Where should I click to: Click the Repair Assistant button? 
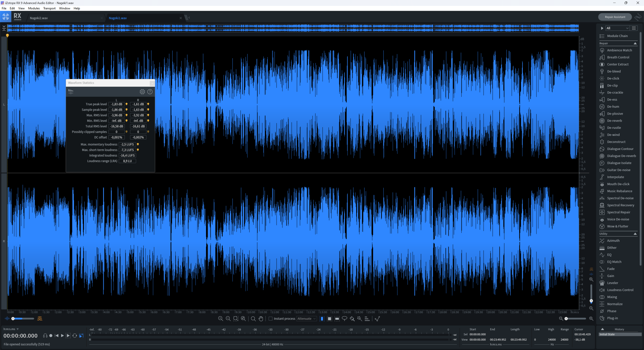tap(615, 17)
